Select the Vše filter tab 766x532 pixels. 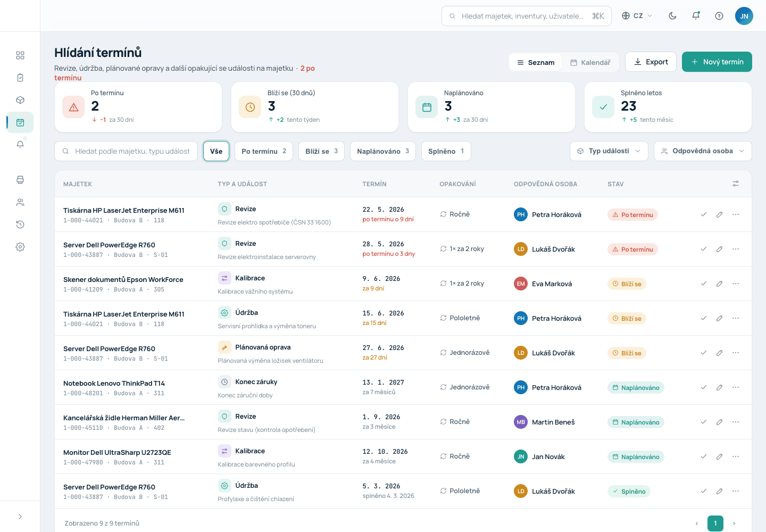[x=217, y=151]
